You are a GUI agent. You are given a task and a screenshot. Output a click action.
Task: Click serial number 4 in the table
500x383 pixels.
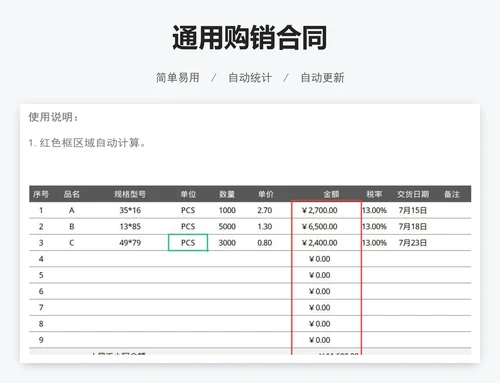point(41,259)
